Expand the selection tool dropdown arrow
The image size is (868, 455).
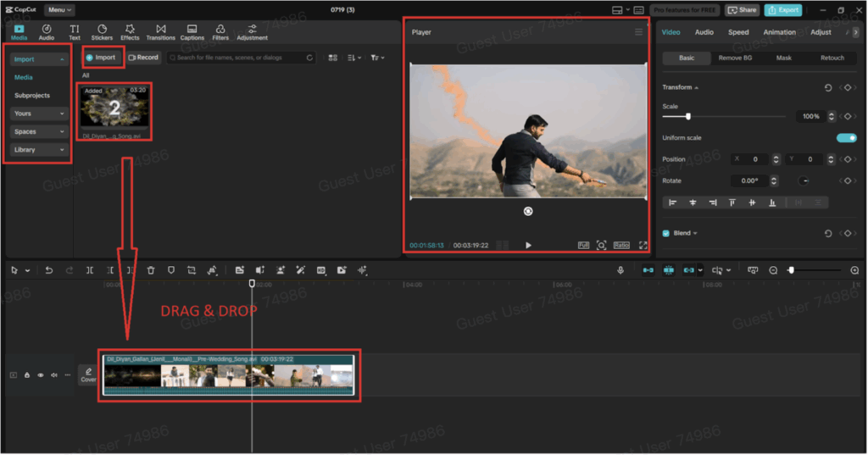(27, 270)
